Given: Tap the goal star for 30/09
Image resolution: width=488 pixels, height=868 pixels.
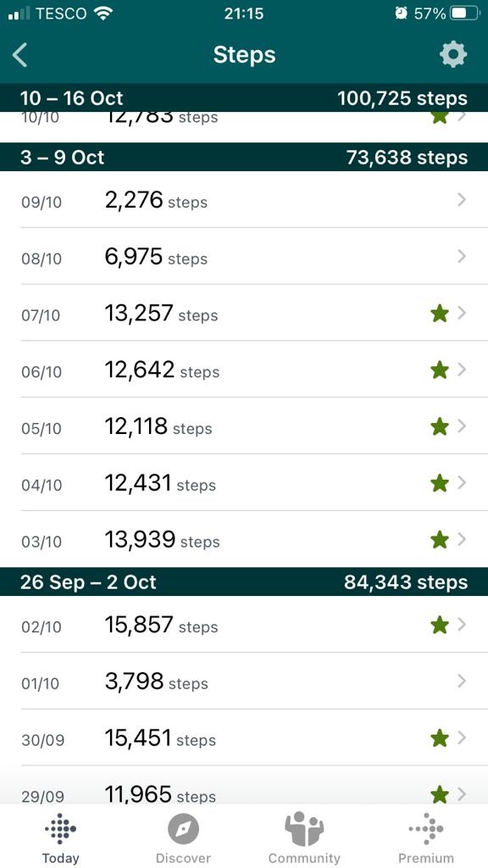Looking at the screenshot, I should click(x=440, y=738).
